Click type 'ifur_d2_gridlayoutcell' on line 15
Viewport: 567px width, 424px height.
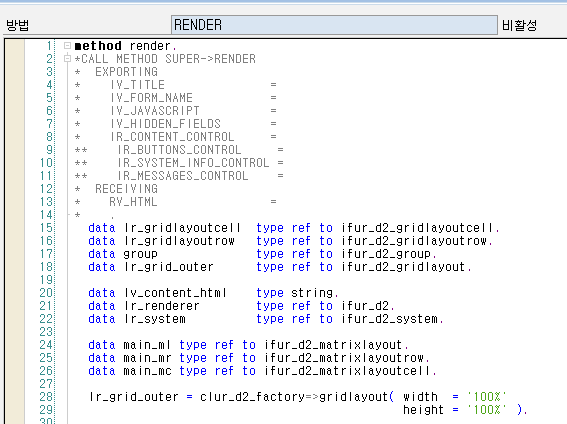418,228
